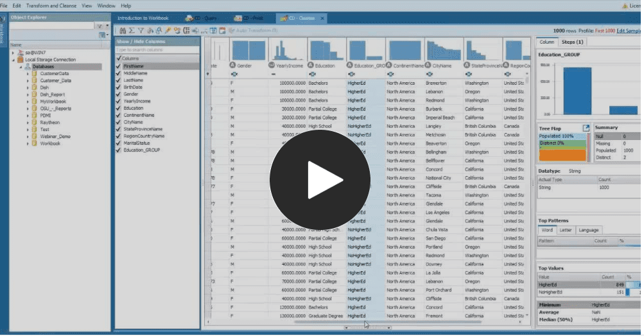Image resolution: width=644 pixels, height=336 pixels.
Task: Open the Transform and Cleanse menu
Action: point(51,5)
